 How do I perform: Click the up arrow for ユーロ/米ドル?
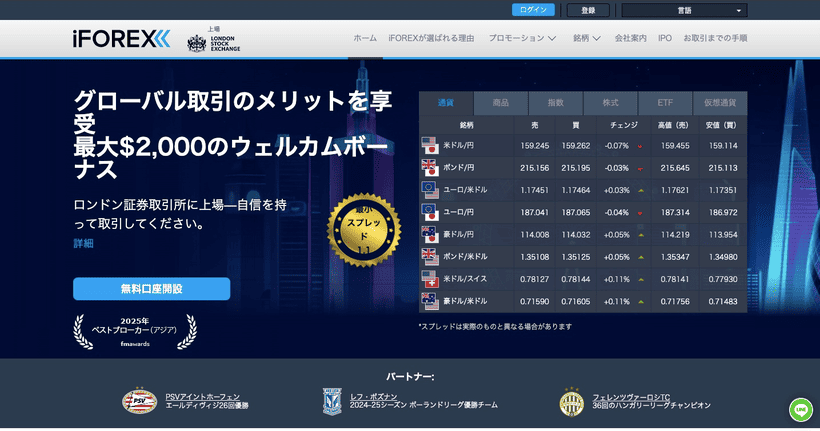(x=640, y=191)
